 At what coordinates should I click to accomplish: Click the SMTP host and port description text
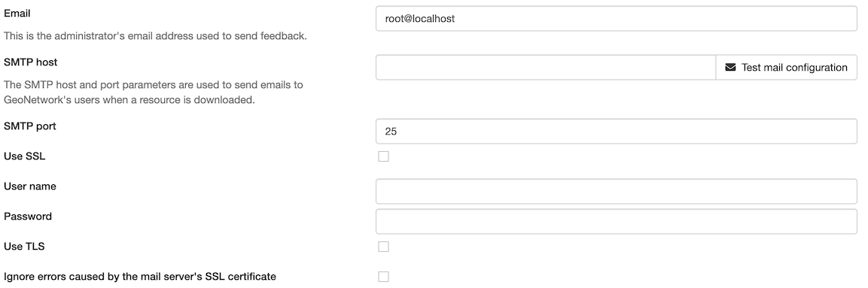pyautogui.click(x=154, y=93)
